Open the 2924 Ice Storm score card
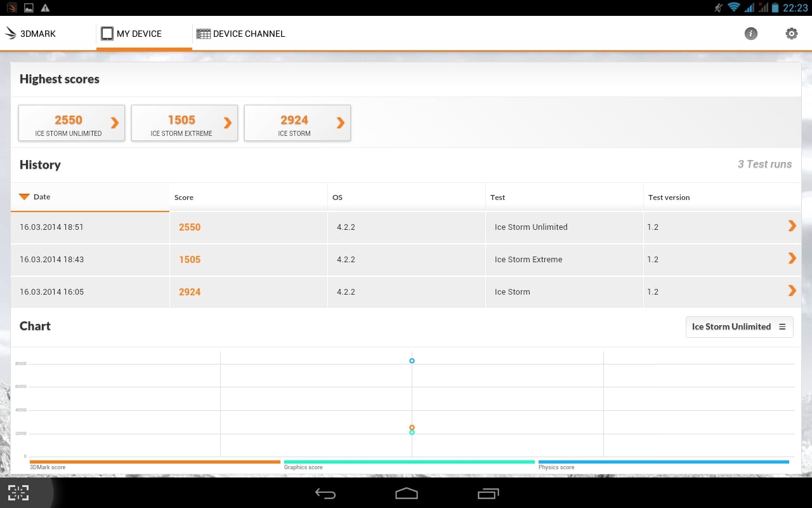Viewport: 812px width, 508px height. 298,123
